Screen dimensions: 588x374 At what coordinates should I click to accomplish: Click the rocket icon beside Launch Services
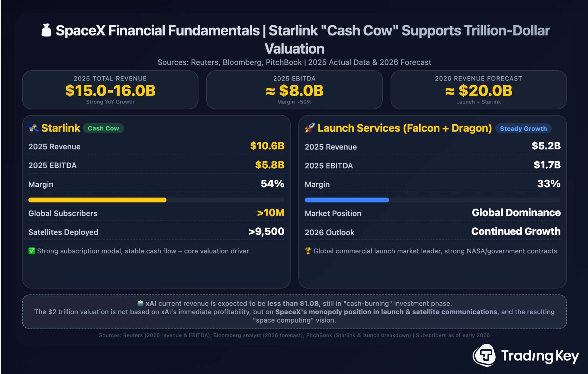pos(309,128)
